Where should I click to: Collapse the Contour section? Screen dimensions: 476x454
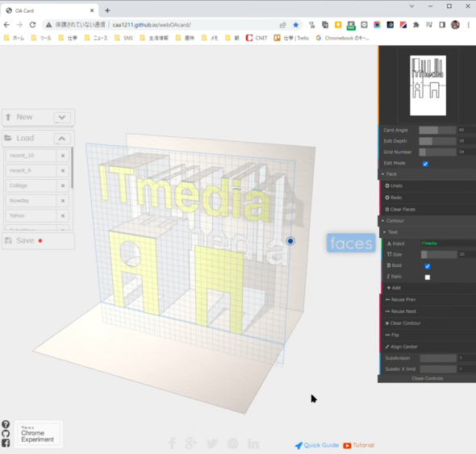point(427,221)
